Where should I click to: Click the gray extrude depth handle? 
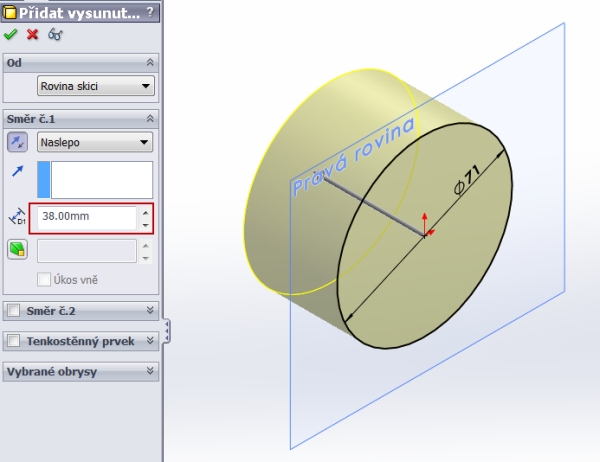coord(374,206)
